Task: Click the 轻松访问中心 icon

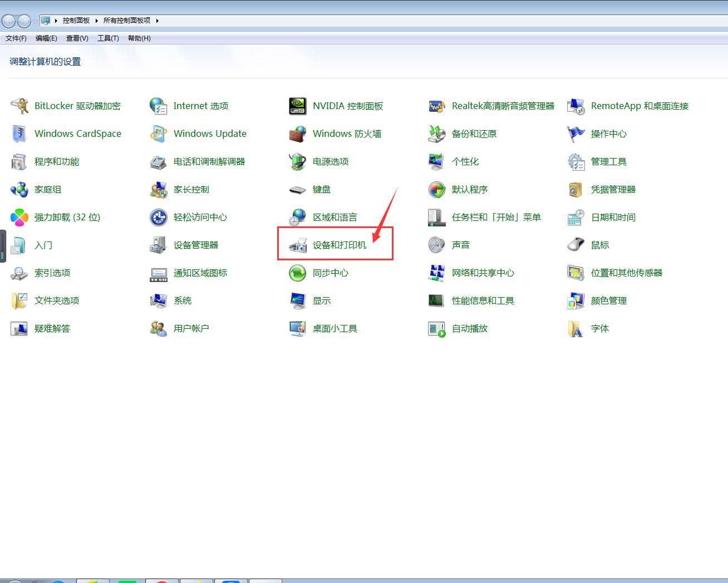Action: click(x=158, y=217)
